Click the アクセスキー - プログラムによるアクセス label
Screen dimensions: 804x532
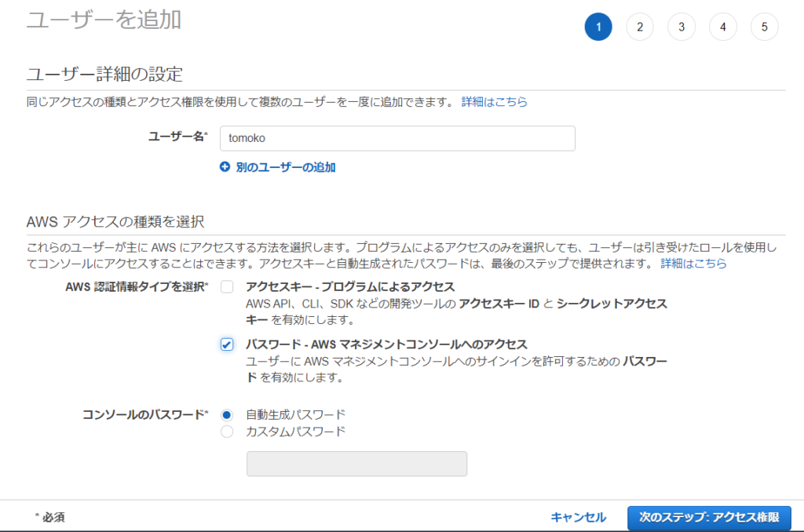pos(350,287)
